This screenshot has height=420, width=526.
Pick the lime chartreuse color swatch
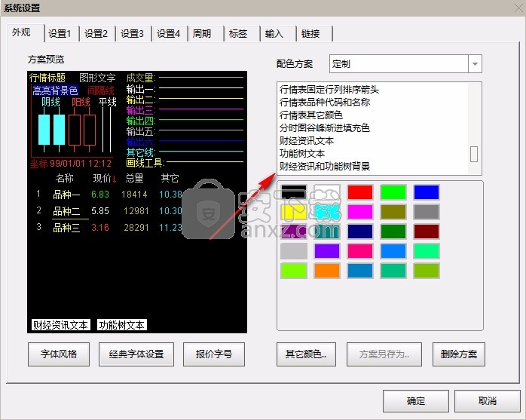[x=294, y=271]
